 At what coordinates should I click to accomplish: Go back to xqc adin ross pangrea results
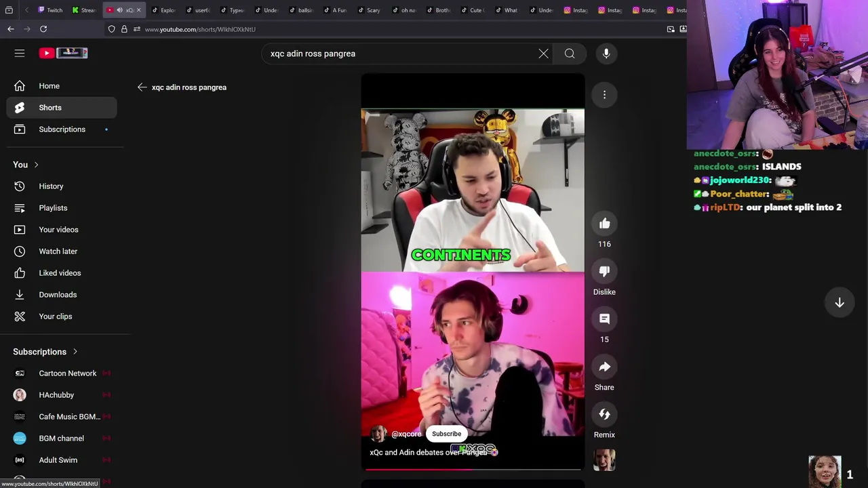click(142, 87)
